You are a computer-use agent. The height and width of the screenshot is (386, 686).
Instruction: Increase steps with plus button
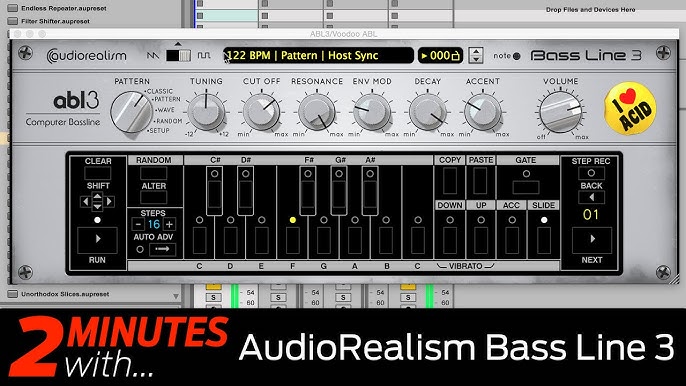pyautogui.click(x=169, y=225)
